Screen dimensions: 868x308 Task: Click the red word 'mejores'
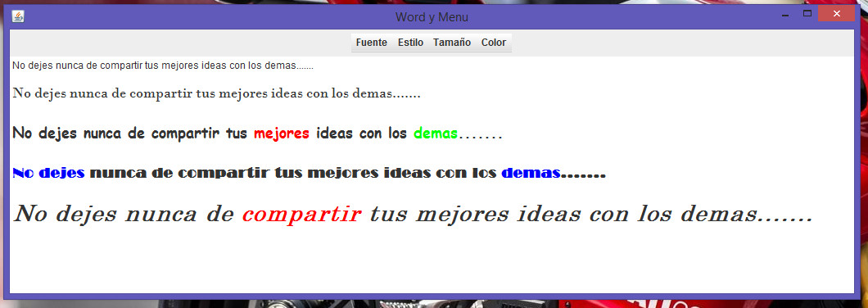point(281,134)
